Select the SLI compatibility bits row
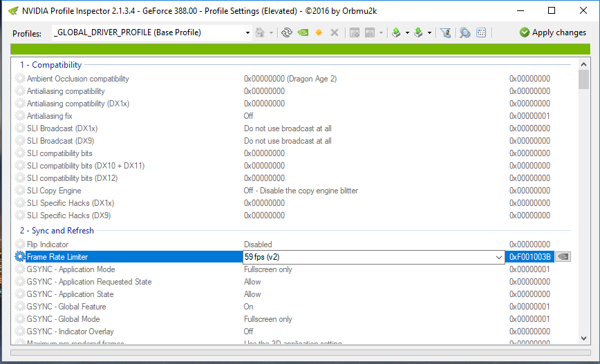This screenshot has height=364, width=600. coord(293,153)
